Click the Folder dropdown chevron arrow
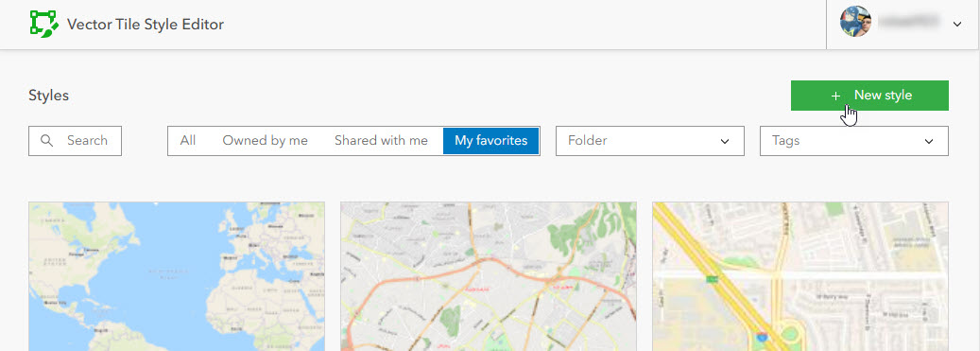Screen dimensions: 980x351 coord(725,141)
